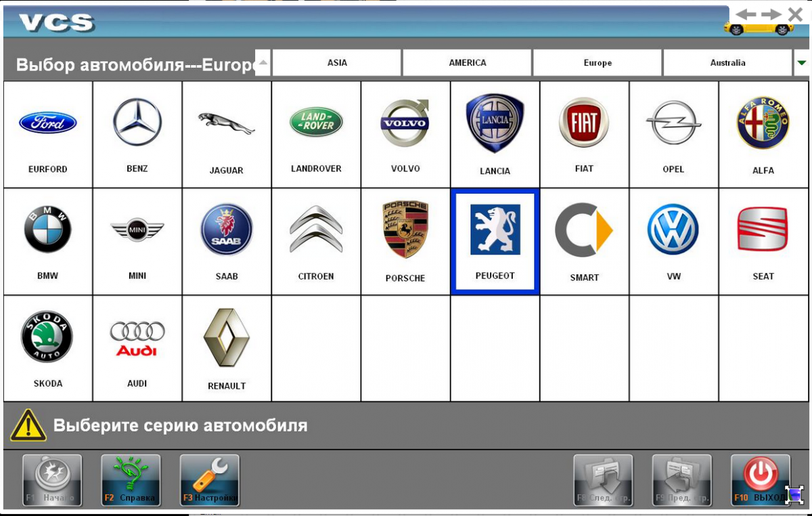
Task: Open the SEAT brand tile
Action: (x=763, y=242)
